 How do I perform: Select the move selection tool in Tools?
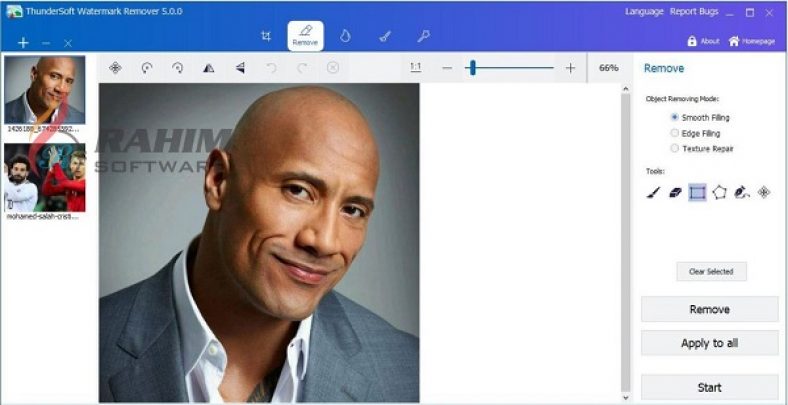pyautogui.click(x=764, y=192)
